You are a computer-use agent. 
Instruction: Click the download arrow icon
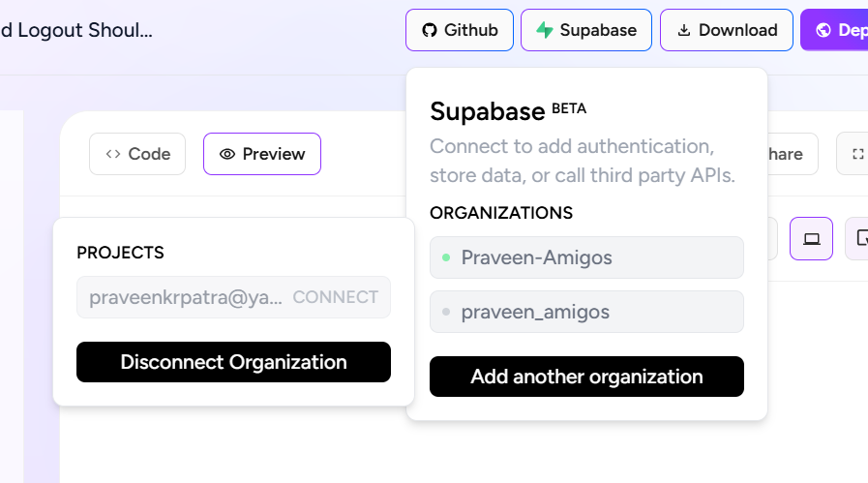pyautogui.click(x=684, y=30)
